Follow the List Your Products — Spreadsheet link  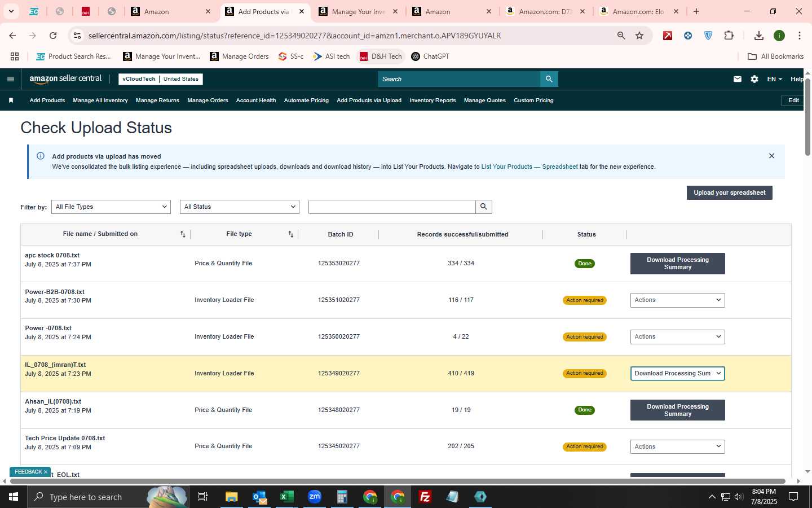pyautogui.click(x=529, y=167)
